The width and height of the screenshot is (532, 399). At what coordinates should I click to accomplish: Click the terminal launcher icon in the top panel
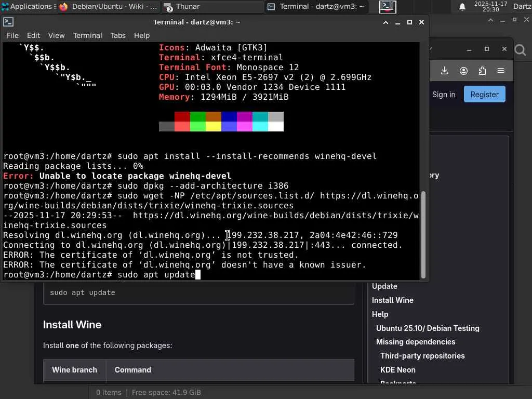(x=388, y=6)
